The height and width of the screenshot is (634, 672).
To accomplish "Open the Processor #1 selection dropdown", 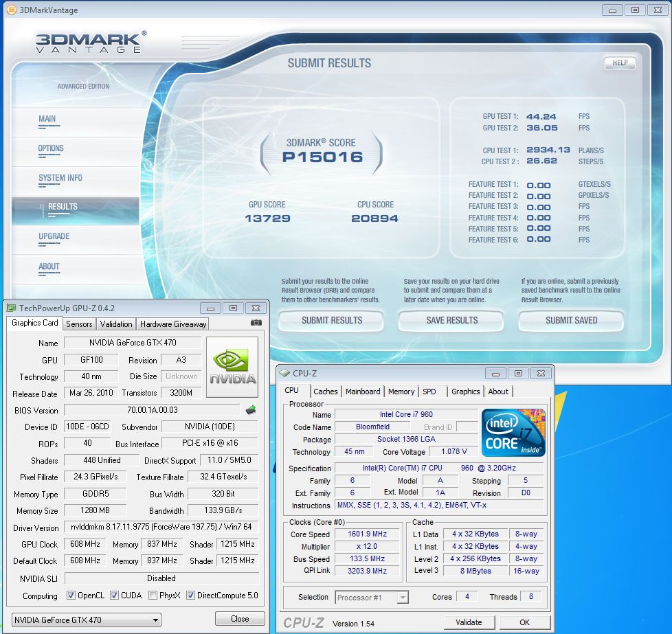I will click(x=372, y=597).
